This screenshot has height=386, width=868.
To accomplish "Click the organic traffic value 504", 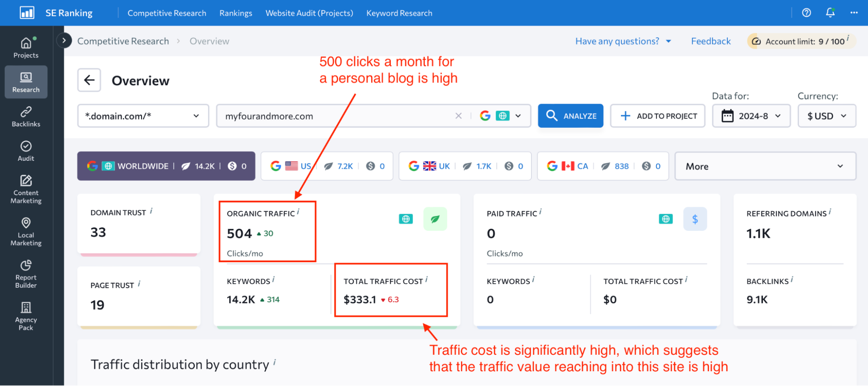I will [x=239, y=234].
